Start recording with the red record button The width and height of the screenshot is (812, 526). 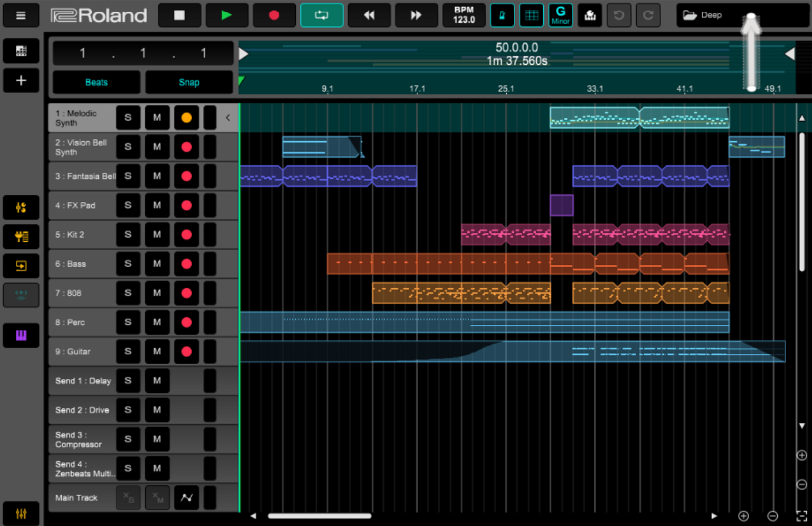[274, 15]
